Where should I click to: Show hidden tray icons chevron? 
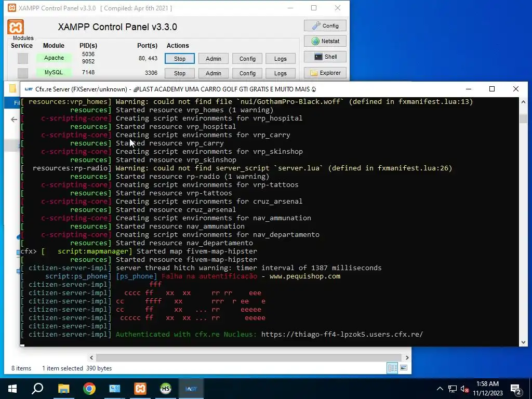pyautogui.click(x=440, y=389)
